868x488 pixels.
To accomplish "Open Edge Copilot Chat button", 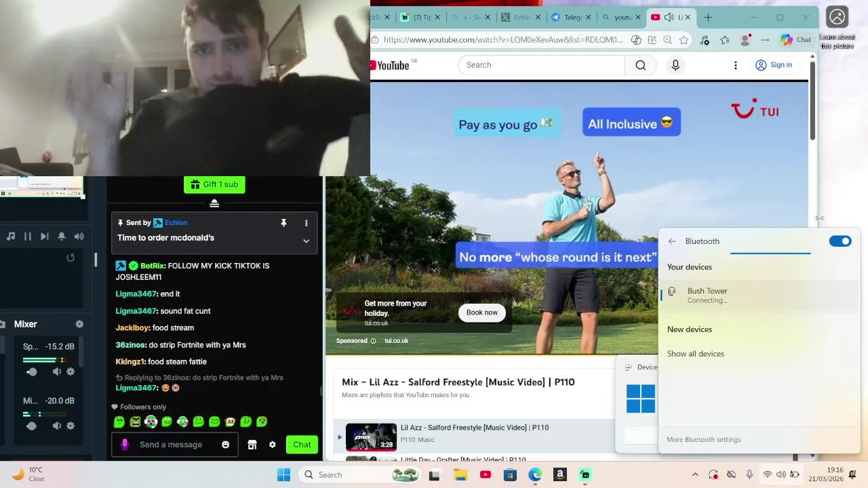I will [795, 40].
